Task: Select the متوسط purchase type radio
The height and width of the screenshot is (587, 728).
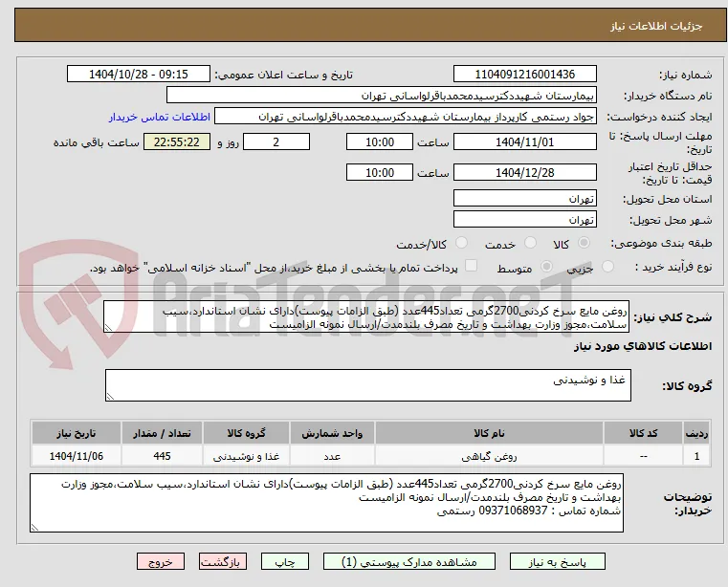Action: pos(547,267)
